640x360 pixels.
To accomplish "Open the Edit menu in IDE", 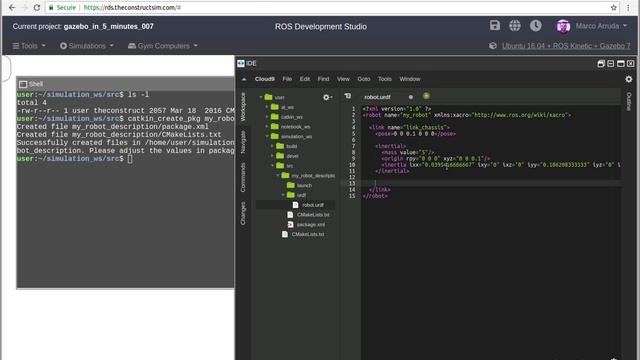I will (x=305, y=79).
